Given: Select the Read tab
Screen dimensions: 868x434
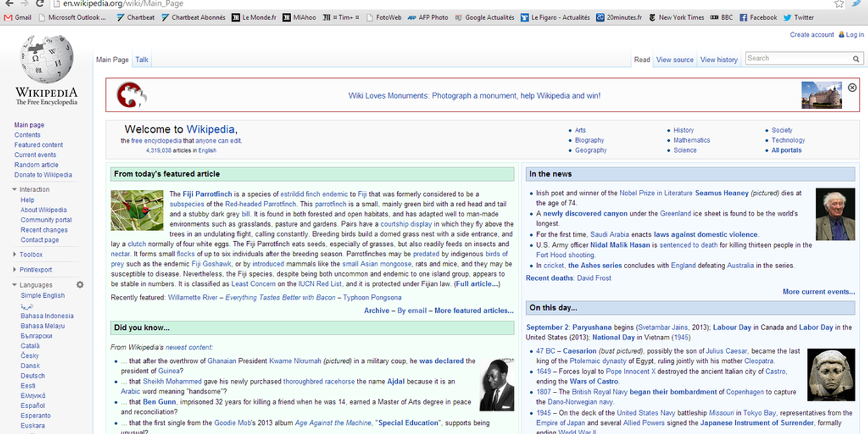Looking at the screenshot, I should (642, 60).
